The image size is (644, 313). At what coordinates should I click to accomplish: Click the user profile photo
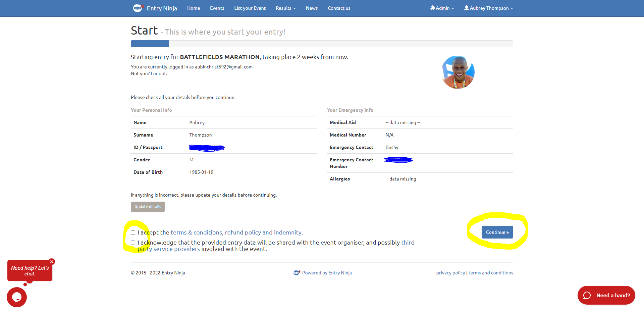click(458, 72)
